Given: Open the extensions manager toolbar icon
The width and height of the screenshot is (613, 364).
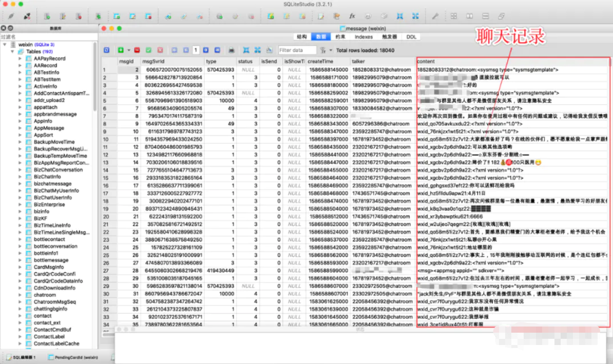Looking at the screenshot, I should (384, 16).
